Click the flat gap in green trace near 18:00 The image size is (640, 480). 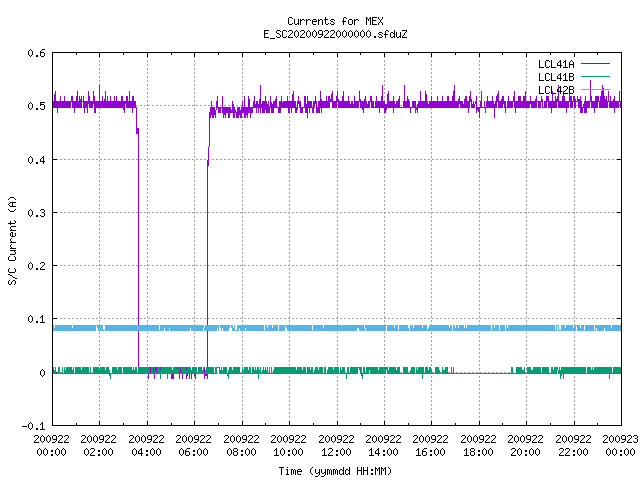(482, 372)
